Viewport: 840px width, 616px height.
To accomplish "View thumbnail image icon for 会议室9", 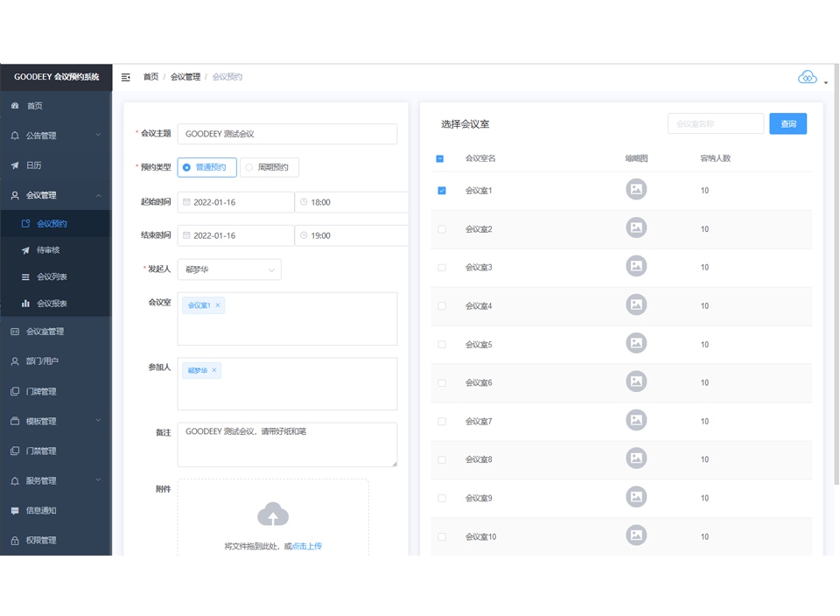I will click(636, 496).
